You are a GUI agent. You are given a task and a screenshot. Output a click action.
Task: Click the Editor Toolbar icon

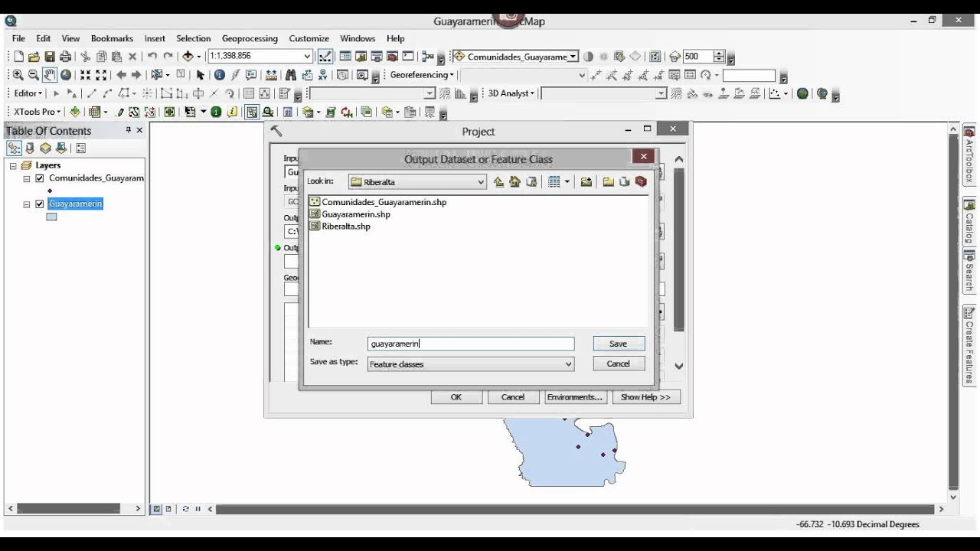(325, 57)
